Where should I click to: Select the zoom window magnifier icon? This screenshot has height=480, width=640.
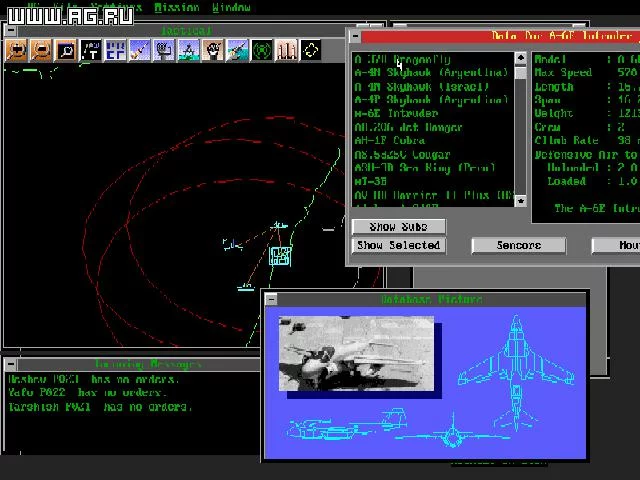point(66,51)
